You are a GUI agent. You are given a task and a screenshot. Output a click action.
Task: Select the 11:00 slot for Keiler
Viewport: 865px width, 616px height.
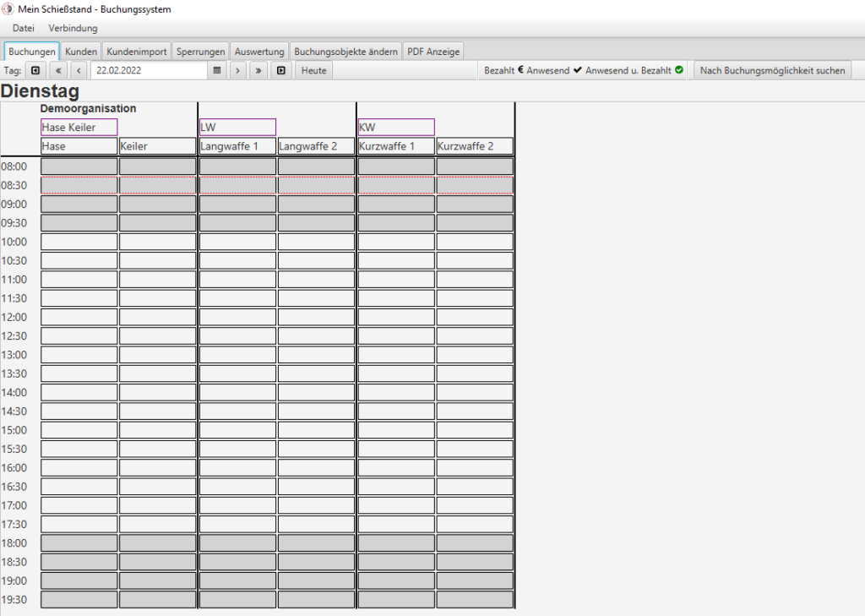click(x=158, y=280)
